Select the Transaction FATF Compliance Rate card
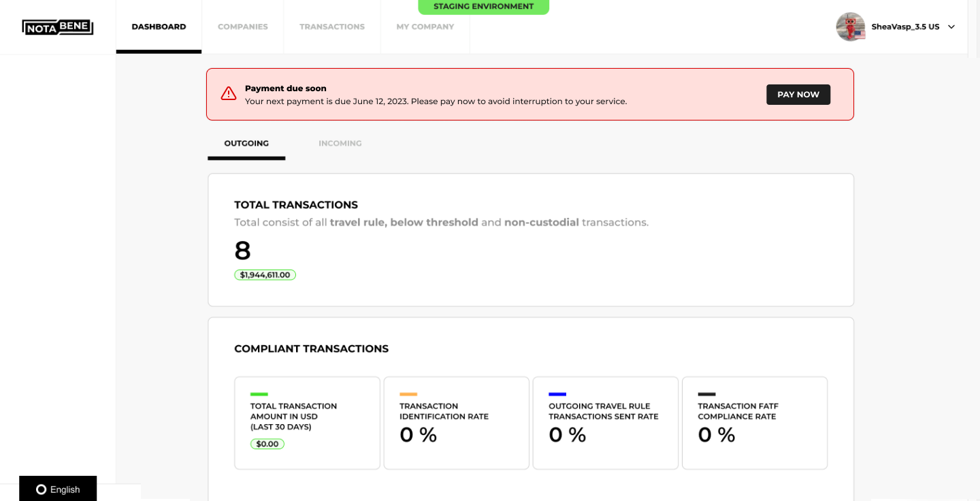The width and height of the screenshot is (980, 501). point(754,423)
